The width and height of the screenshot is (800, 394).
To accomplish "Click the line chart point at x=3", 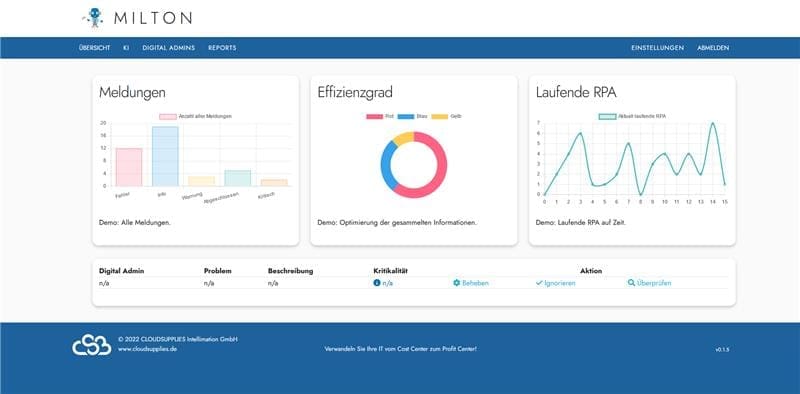I will 580,133.
